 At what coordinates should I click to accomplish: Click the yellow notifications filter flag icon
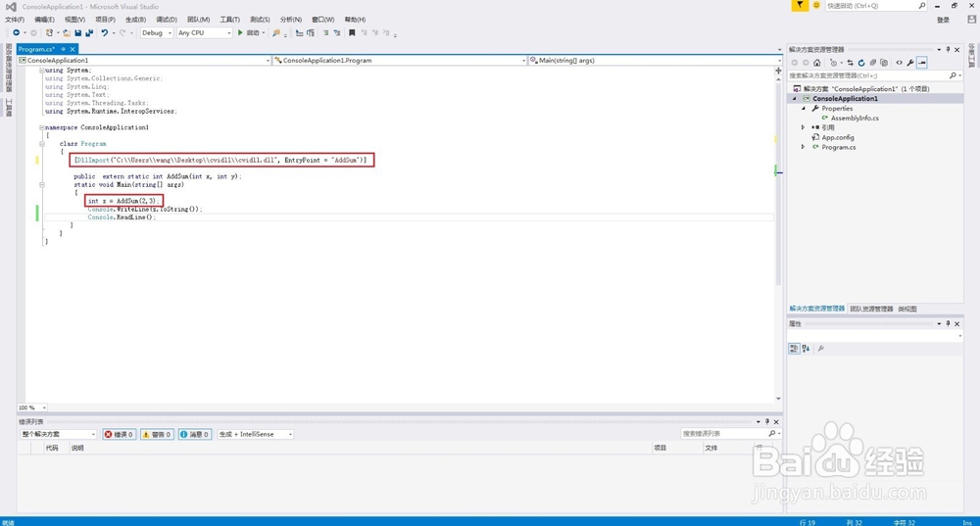800,5
